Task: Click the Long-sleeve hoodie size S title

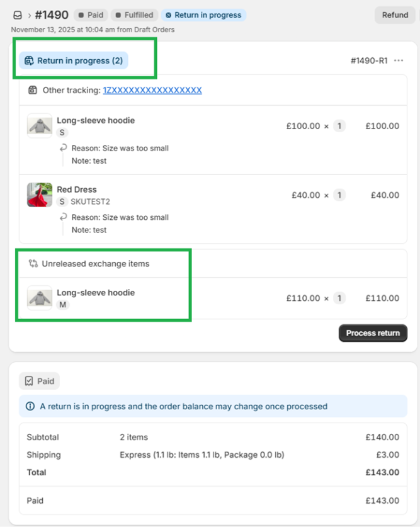Action: [96, 120]
